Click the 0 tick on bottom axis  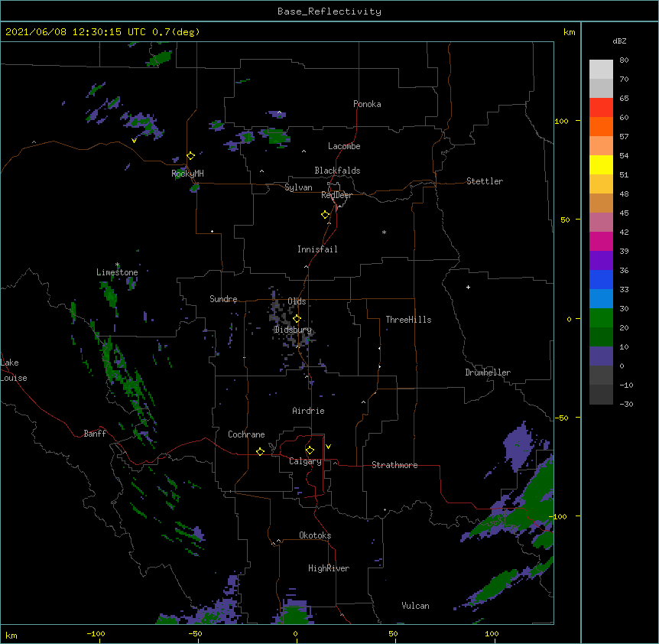[295, 633]
